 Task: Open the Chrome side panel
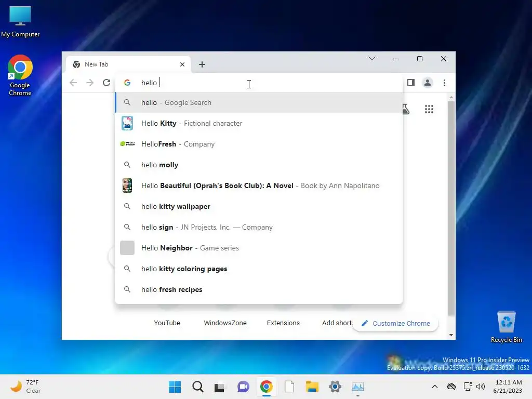click(411, 83)
